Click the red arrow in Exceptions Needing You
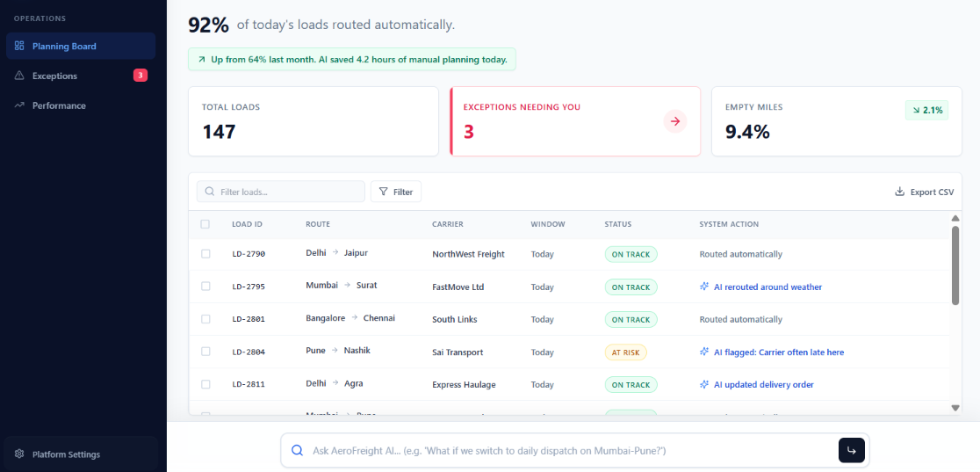 (x=675, y=120)
